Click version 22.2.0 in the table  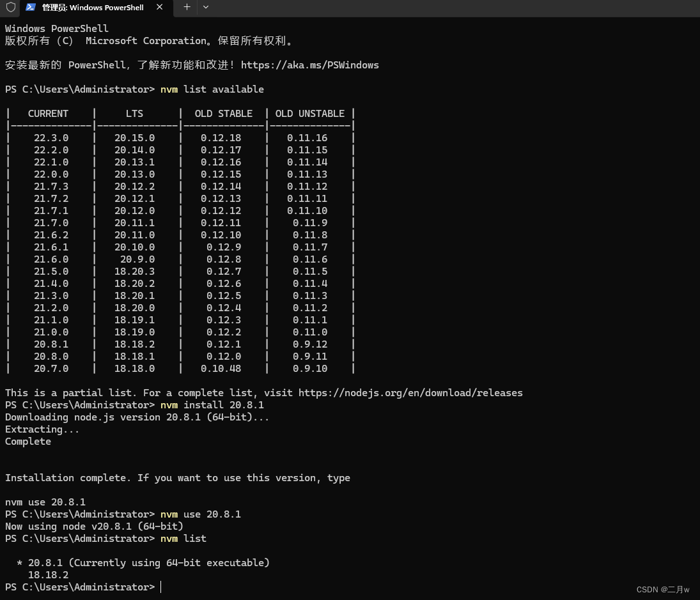pyautogui.click(x=51, y=150)
